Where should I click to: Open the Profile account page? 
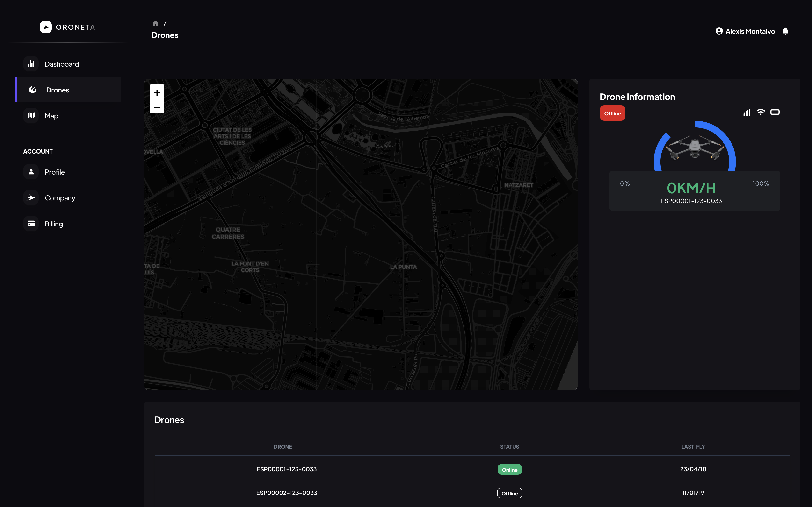coord(55,172)
